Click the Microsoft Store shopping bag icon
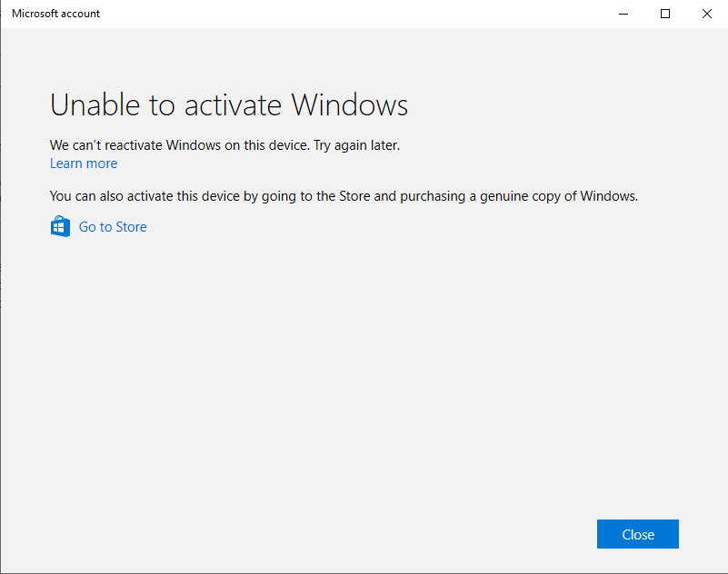The height and width of the screenshot is (574, 728). pyautogui.click(x=60, y=226)
